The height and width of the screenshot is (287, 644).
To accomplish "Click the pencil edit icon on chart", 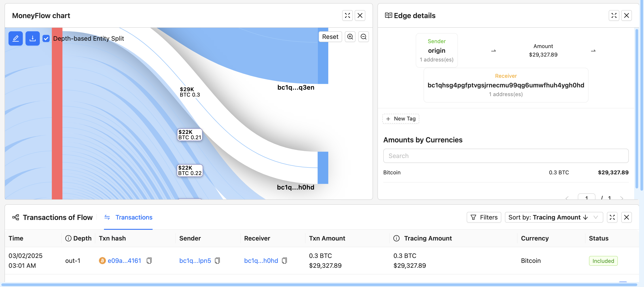I will (x=15, y=38).
